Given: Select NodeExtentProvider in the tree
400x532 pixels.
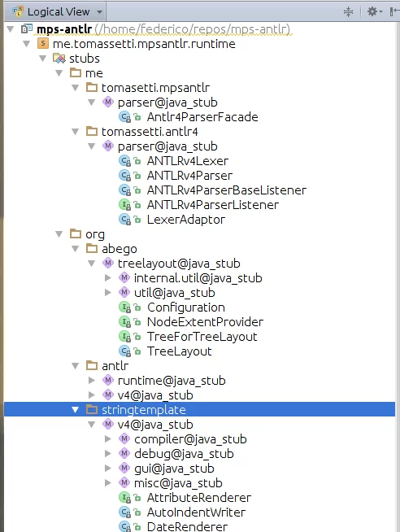Looking at the screenshot, I should [x=205, y=322].
